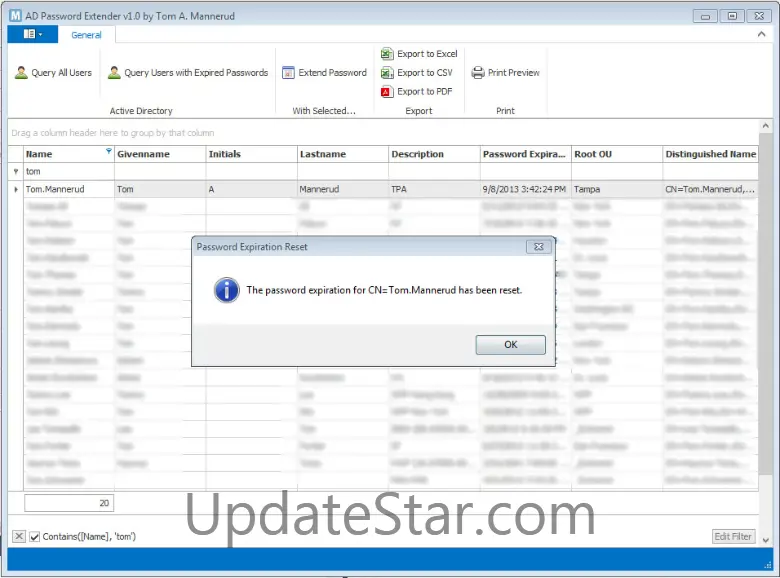The height and width of the screenshot is (578, 780).
Task: Click the Extend Password button
Action: point(324,73)
